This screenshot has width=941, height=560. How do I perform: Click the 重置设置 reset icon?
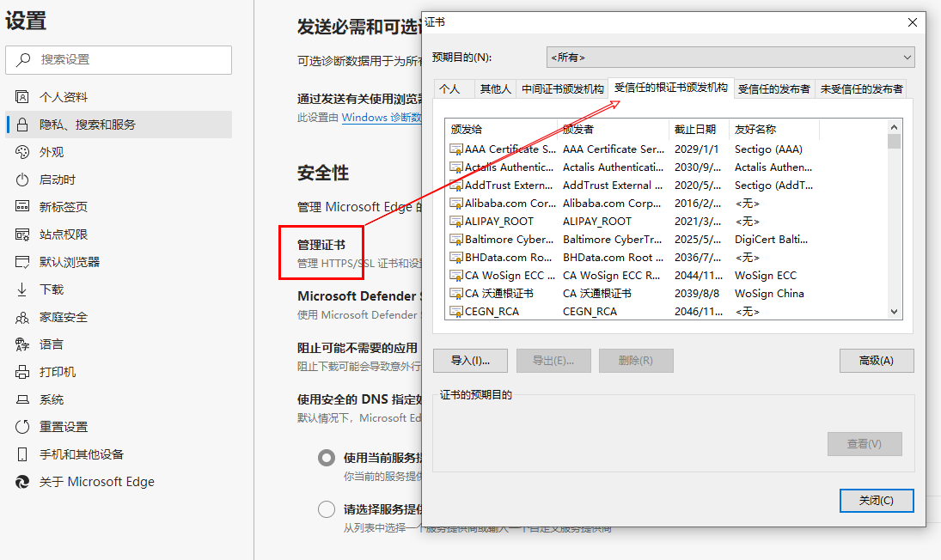tap(22, 427)
